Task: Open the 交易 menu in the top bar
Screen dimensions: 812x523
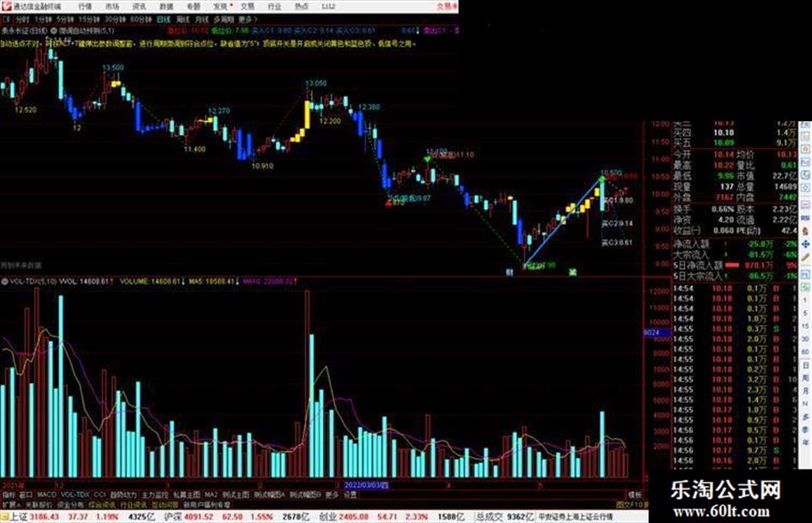Action: click(247, 7)
